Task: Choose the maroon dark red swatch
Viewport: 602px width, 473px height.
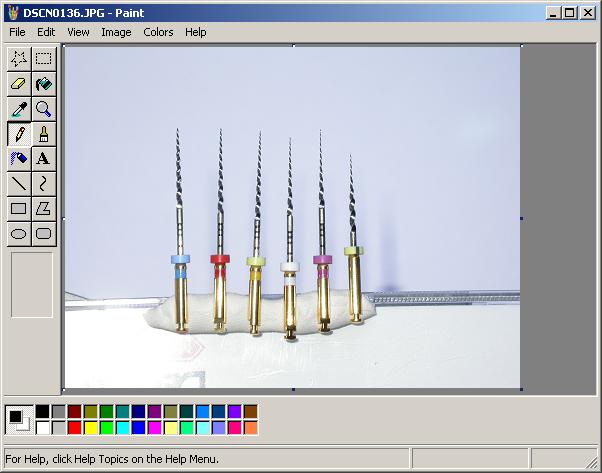Action: click(75, 412)
